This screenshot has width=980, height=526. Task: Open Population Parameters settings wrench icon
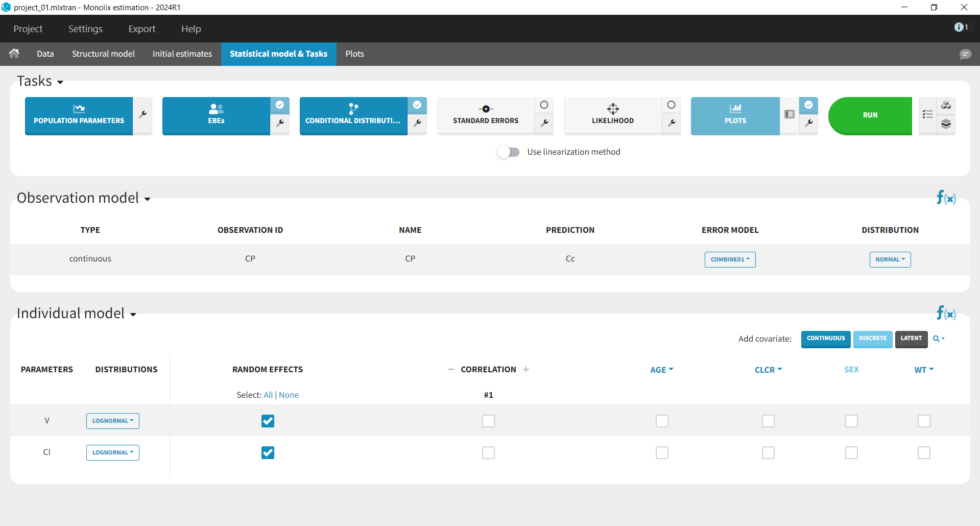point(143,116)
